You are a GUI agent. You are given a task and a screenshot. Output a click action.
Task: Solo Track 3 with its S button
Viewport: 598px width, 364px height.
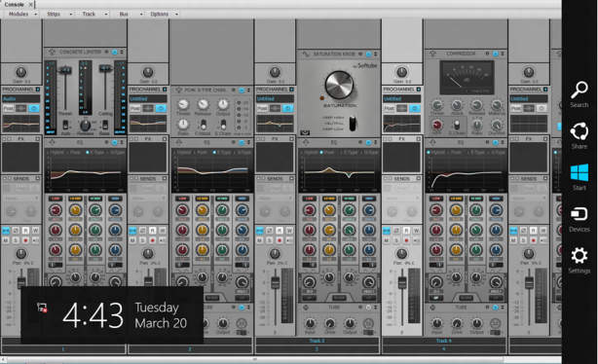pos(270,240)
